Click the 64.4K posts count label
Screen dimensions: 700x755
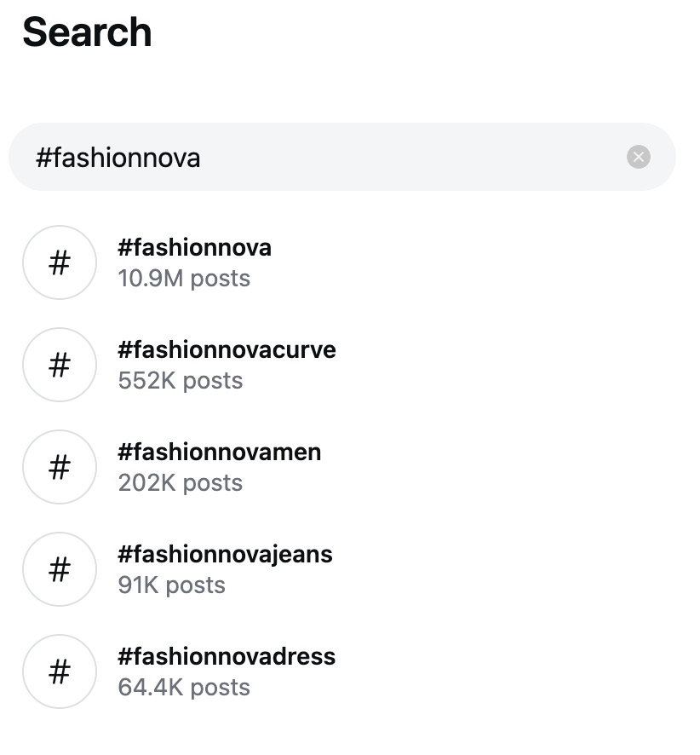[x=184, y=688]
